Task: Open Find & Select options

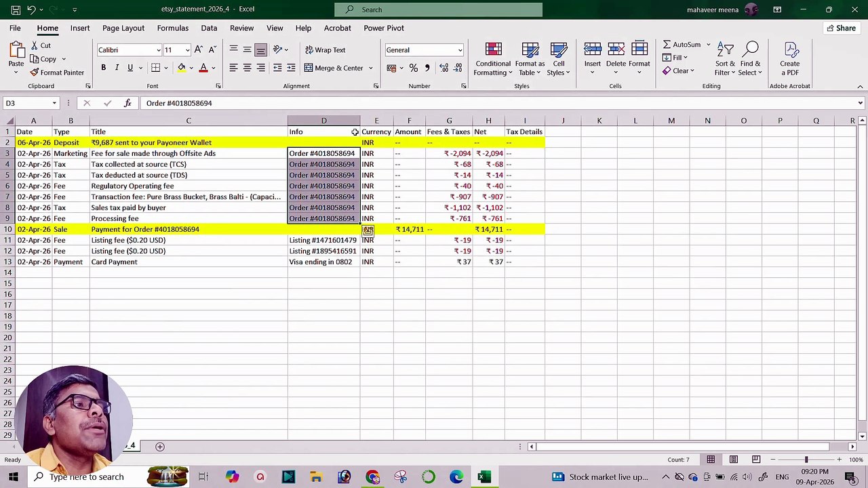Action: coord(750,60)
